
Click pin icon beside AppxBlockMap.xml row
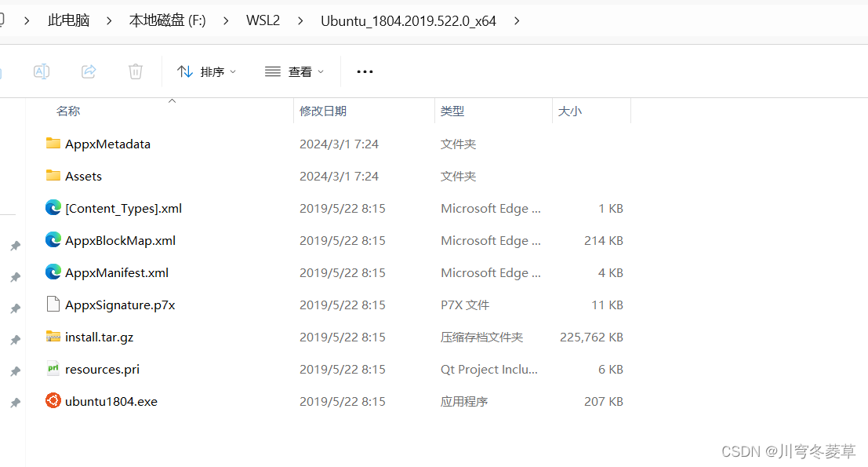(x=16, y=246)
